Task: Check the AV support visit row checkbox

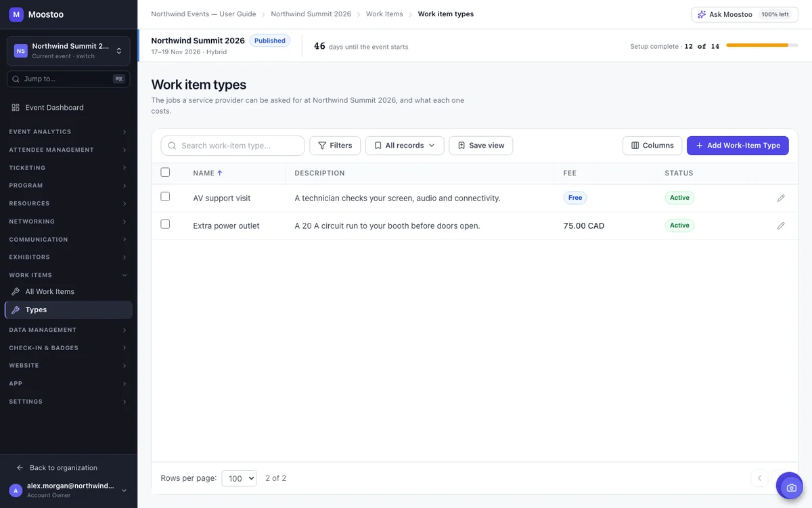Action: pos(165,196)
